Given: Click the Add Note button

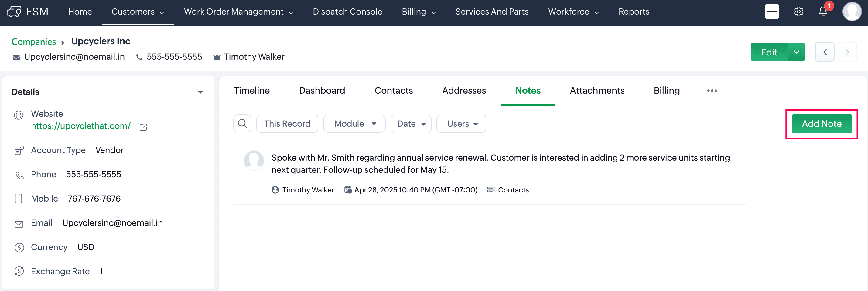Looking at the screenshot, I should 821,124.
